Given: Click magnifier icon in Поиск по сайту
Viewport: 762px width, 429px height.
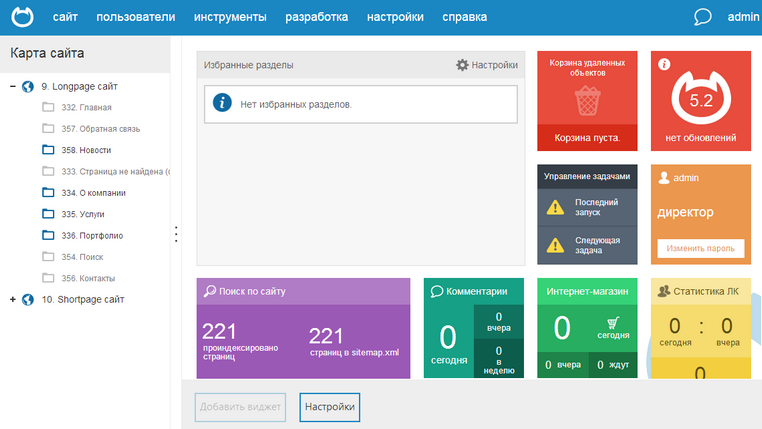Looking at the screenshot, I should pyautogui.click(x=209, y=291).
